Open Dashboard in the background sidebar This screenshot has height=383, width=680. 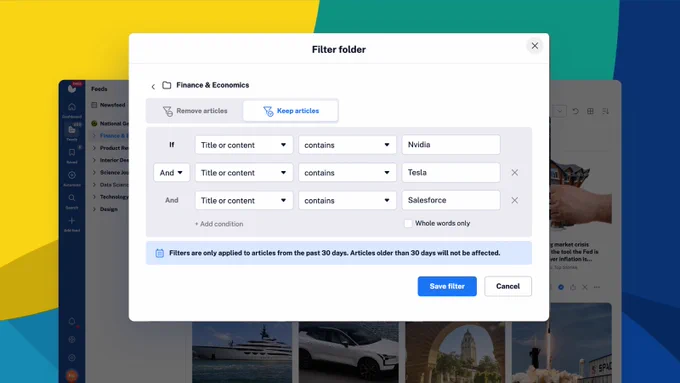[x=72, y=108]
